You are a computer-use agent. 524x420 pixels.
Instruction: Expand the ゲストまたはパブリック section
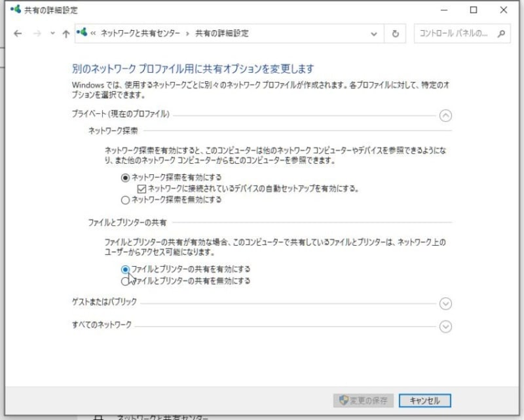click(446, 304)
